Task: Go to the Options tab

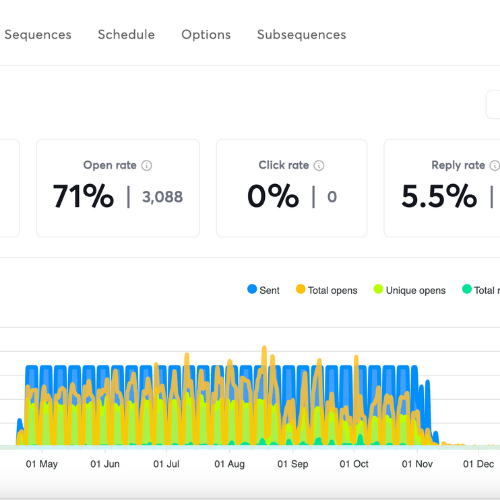Action: (x=206, y=35)
